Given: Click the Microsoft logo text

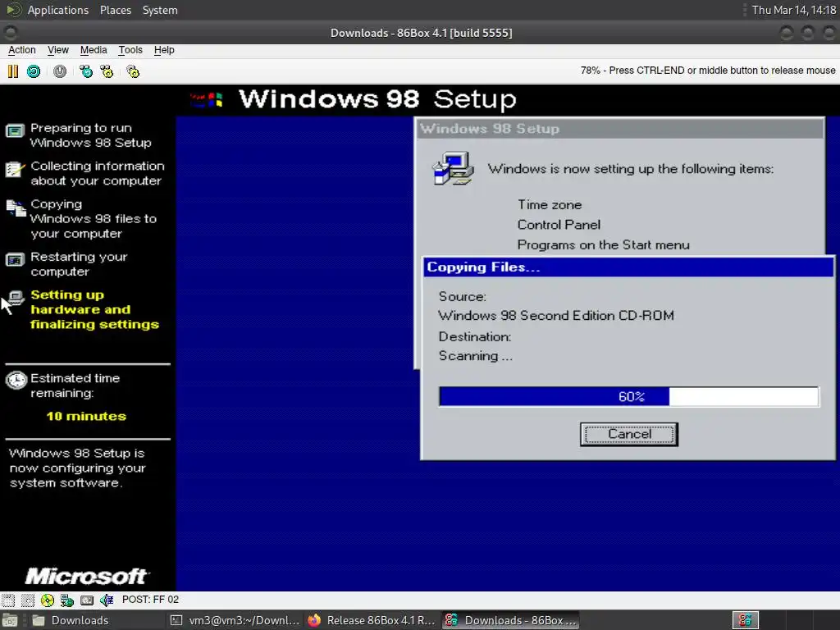Looking at the screenshot, I should [x=87, y=577].
